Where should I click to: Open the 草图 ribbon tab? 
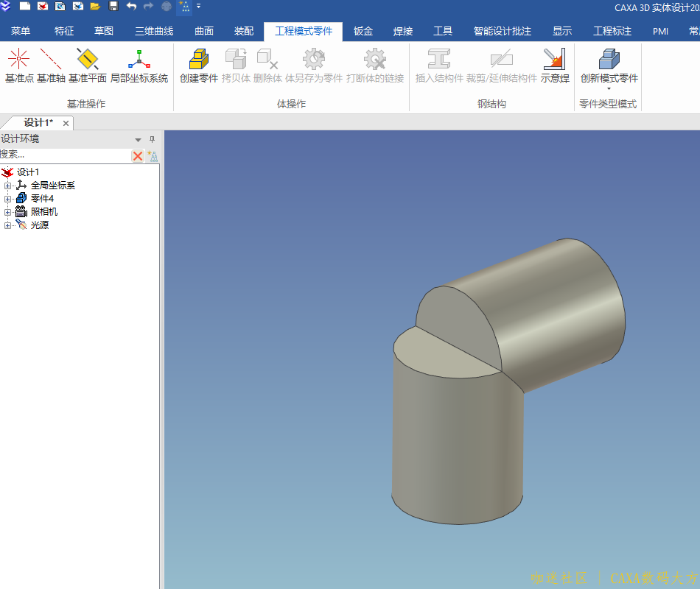click(104, 32)
